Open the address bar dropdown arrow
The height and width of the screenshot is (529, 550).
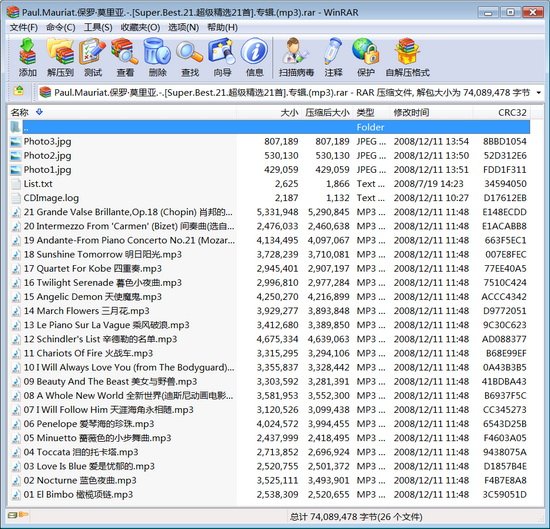[538, 93]
